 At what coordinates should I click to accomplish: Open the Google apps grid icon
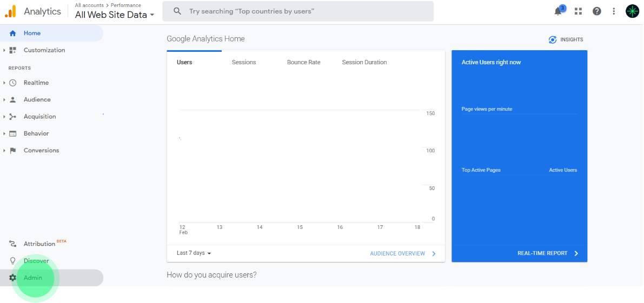[578, 11]
